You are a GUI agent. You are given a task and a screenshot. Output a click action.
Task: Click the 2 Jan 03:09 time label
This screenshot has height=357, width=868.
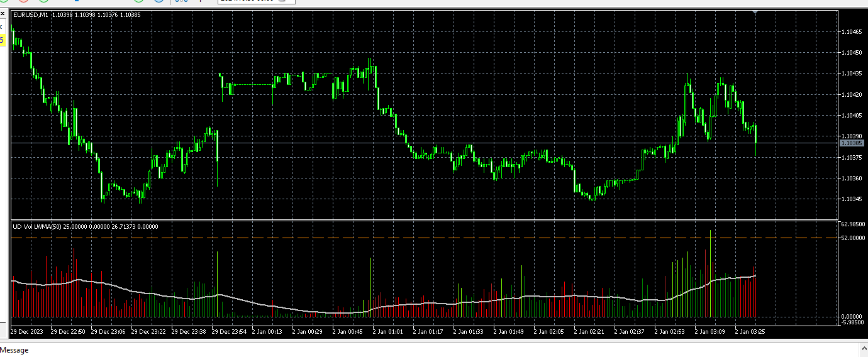coord(710,331)
